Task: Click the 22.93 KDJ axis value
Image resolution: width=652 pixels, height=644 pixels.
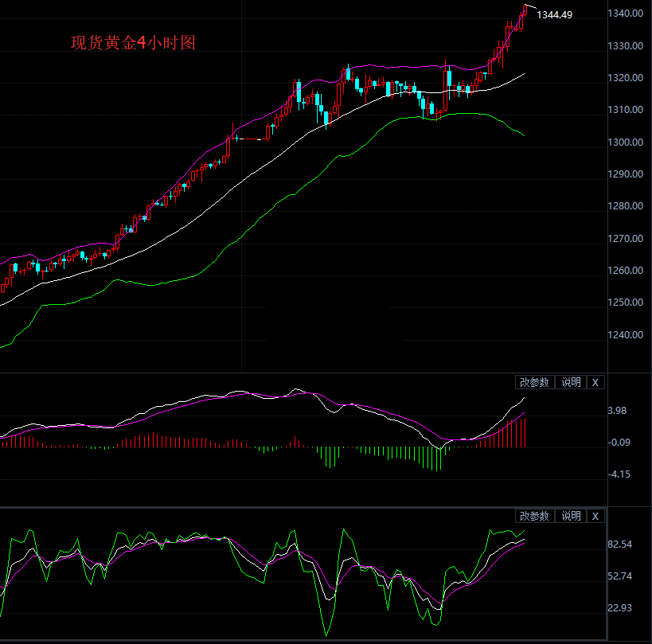Action: (620, 608)
